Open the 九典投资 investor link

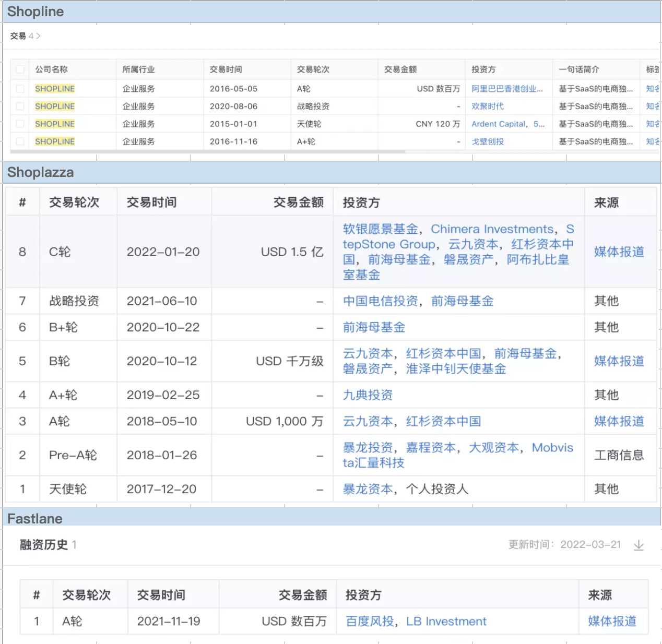point(368,395)
